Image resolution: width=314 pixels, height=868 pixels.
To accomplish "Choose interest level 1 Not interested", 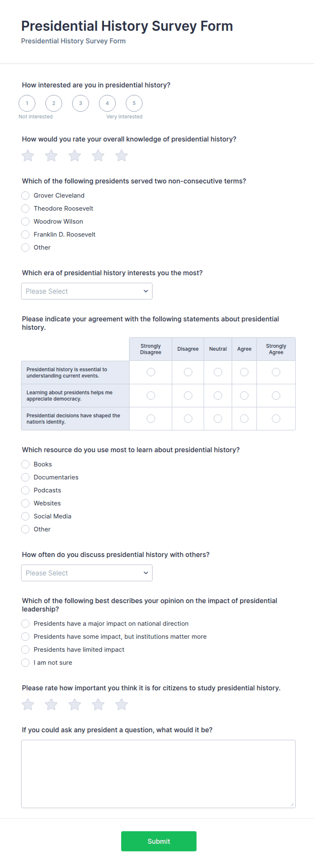I will [27, 103].
